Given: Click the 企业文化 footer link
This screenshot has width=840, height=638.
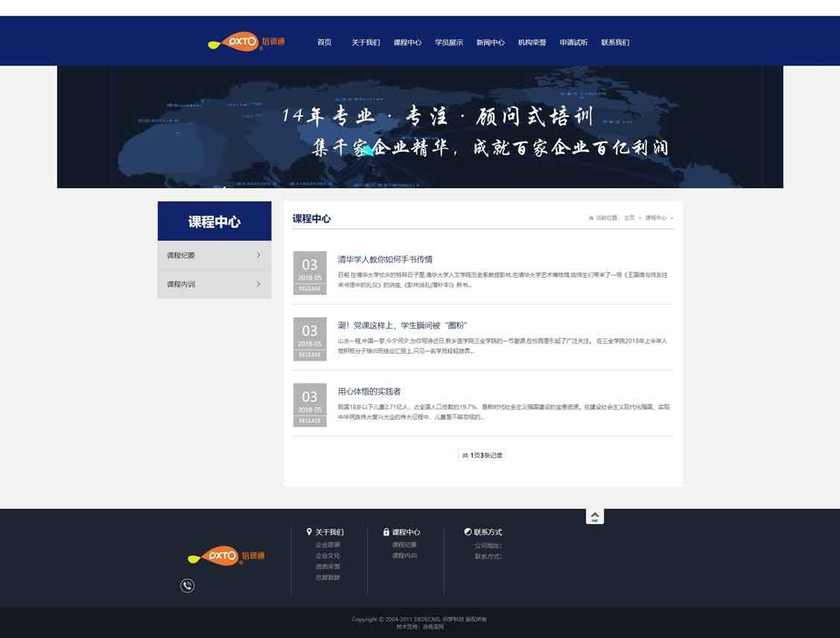Looking at the screenshot, I should coord(328,555).
